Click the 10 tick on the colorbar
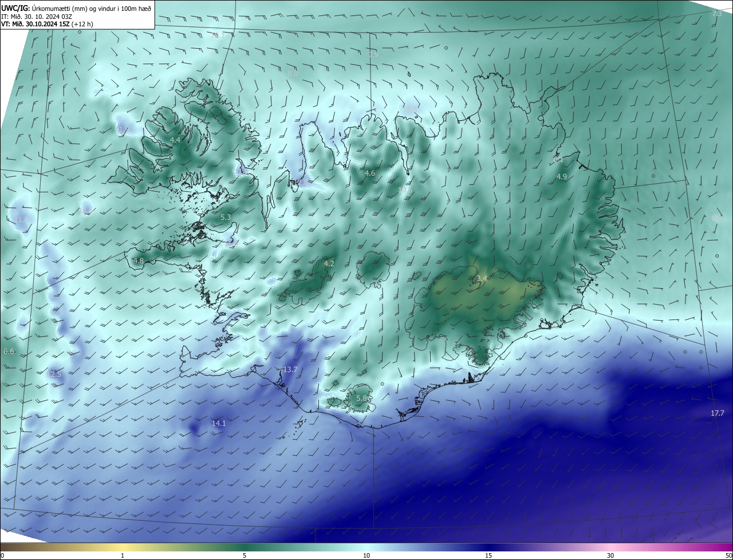Screen dimensions: 733x560 tap(366, 555)
